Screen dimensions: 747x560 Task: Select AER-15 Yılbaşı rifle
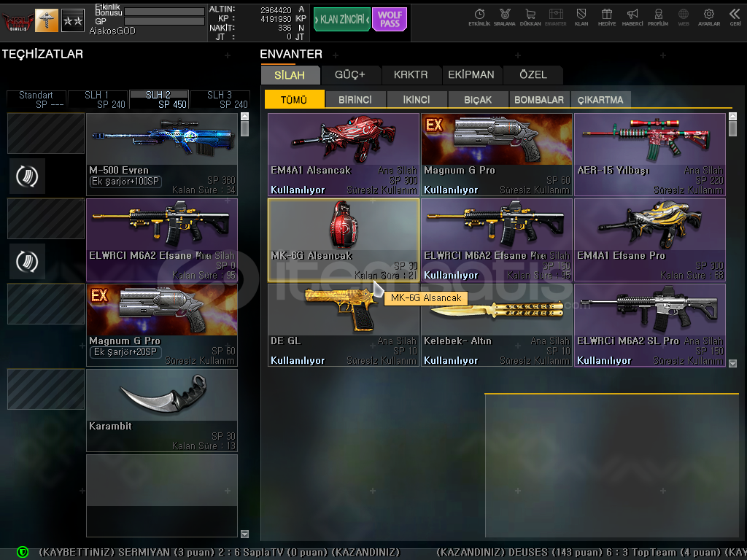coord(650,155)
